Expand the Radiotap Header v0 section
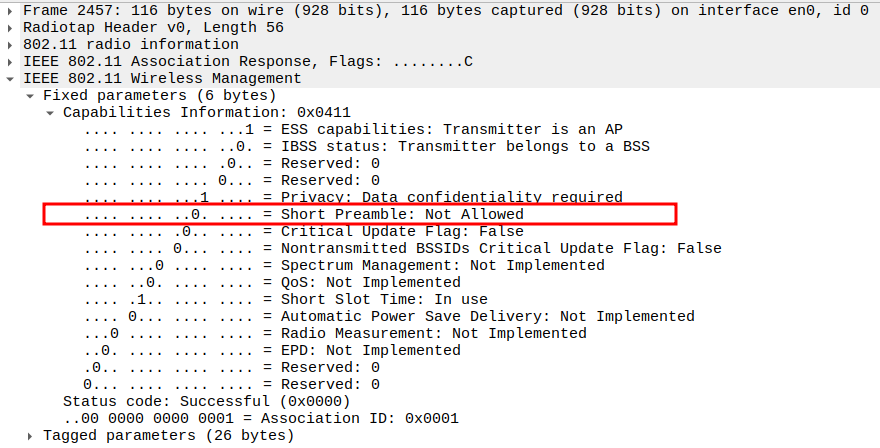This screenshot has height=448, width=880. pyautogui.click(x=10, y=27)
